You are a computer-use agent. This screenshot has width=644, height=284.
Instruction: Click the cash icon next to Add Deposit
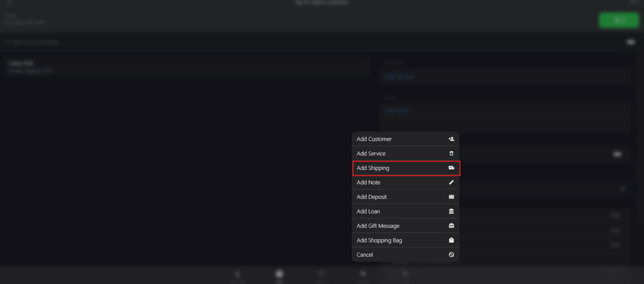tap(452, 197)
